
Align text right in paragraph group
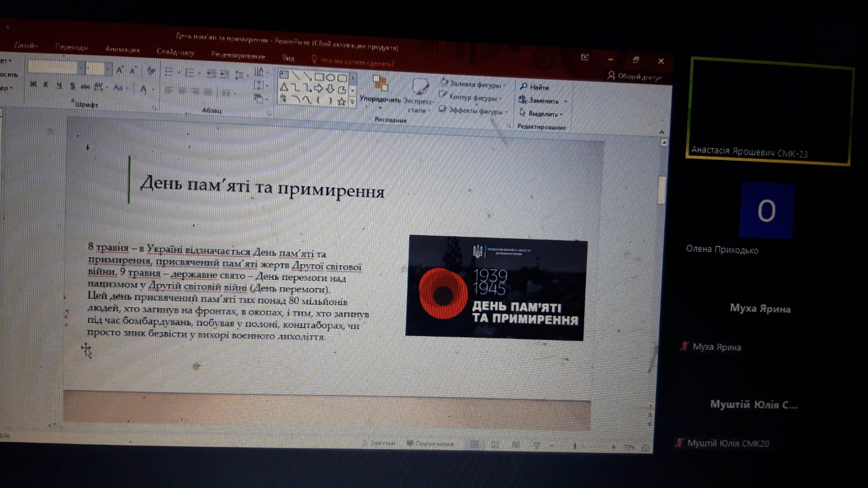[195, 92]
